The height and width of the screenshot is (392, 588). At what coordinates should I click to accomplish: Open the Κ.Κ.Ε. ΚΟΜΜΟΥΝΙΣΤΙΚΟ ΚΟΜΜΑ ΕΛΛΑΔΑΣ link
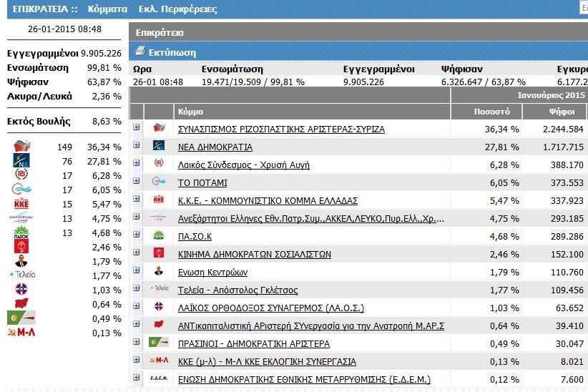(x=268, y=201)
